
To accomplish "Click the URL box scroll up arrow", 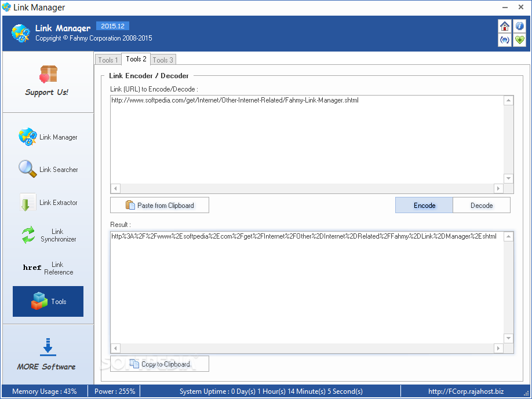I will pos(508,100).
